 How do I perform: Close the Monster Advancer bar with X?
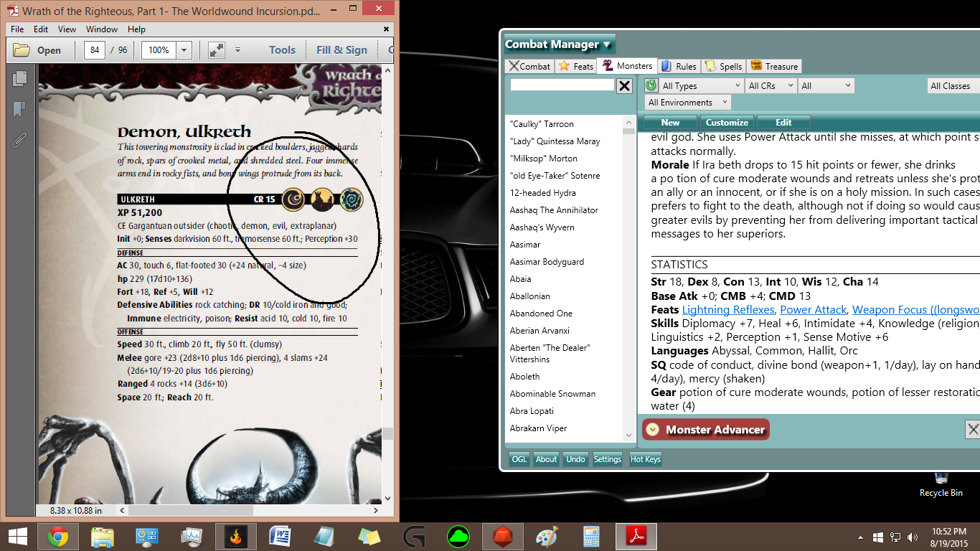point(973,430)
